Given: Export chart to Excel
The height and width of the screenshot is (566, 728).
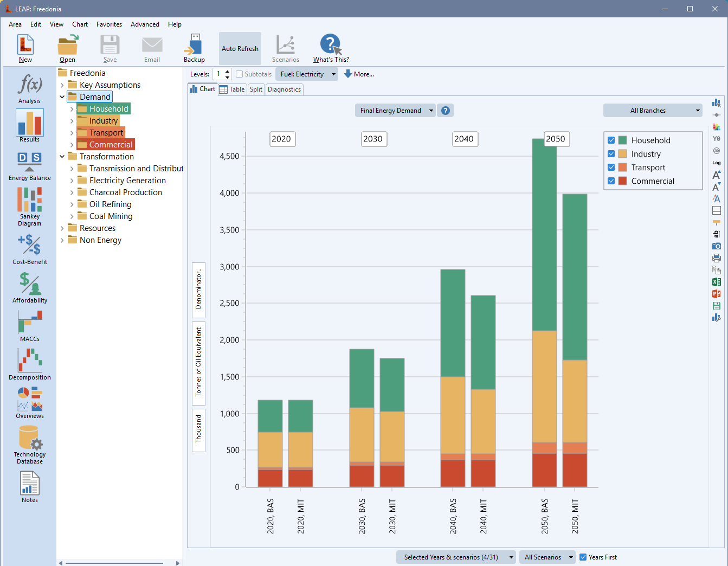Looking at the screenshot, I should click(716, 282).
